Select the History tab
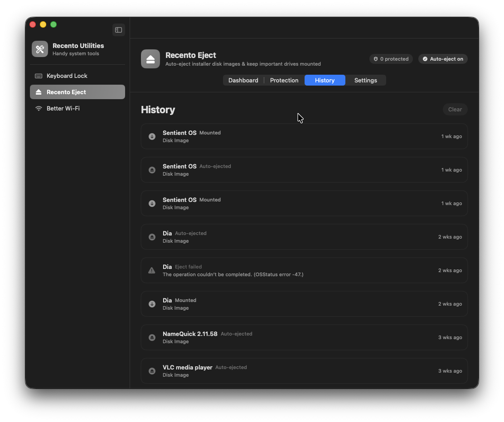 (325, 80)
